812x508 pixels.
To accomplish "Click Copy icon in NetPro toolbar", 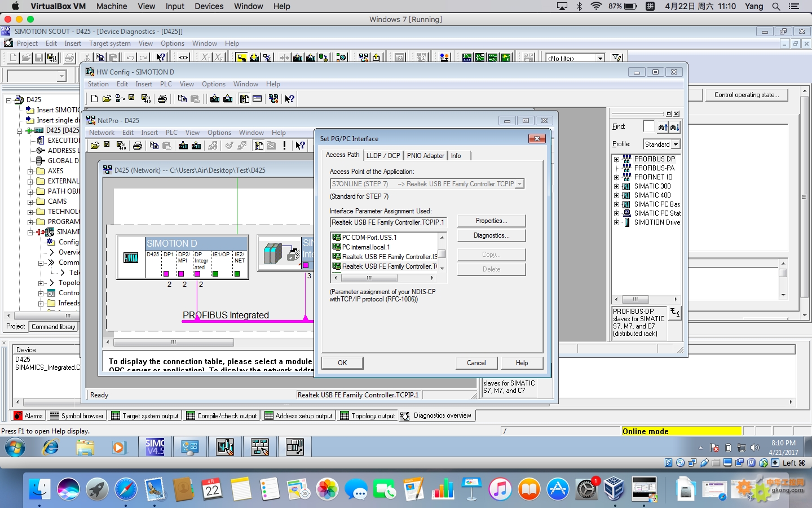I will click(x=154, y=146).
